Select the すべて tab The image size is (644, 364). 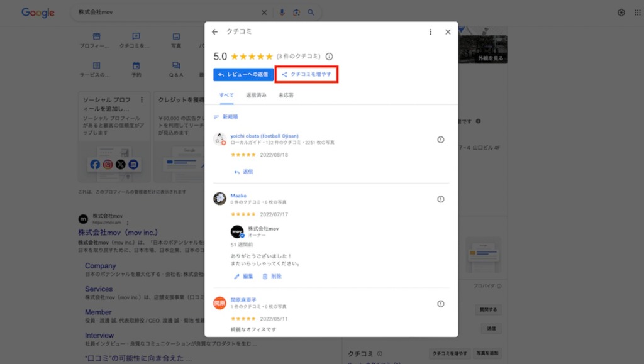(x=226, y=96)
